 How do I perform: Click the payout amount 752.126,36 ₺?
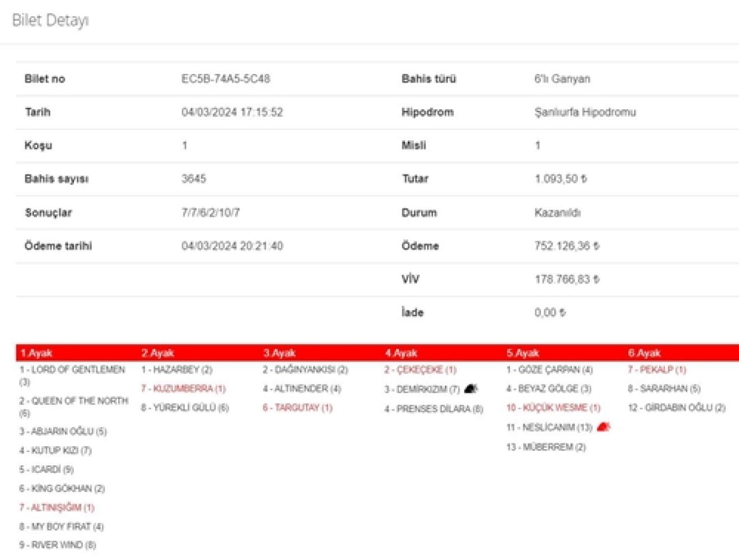566,246
